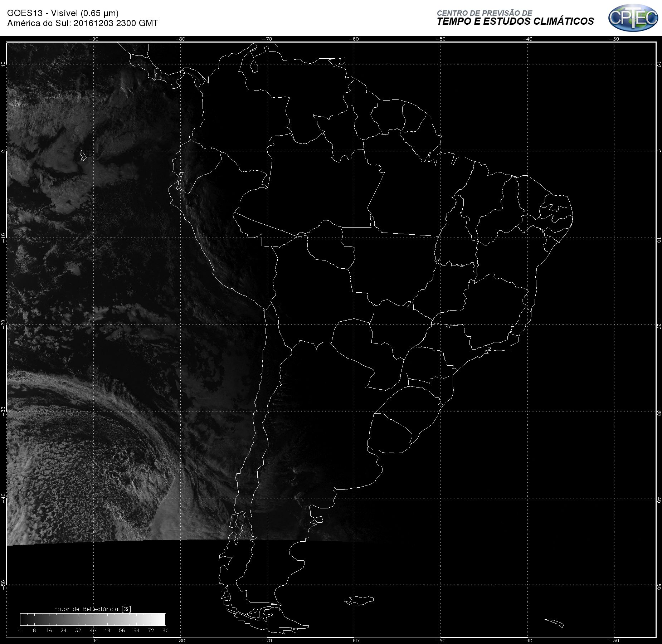Click the Galápagos island outline near equator
The width and height of the screenshot is (662, 644).
(83, 155)
